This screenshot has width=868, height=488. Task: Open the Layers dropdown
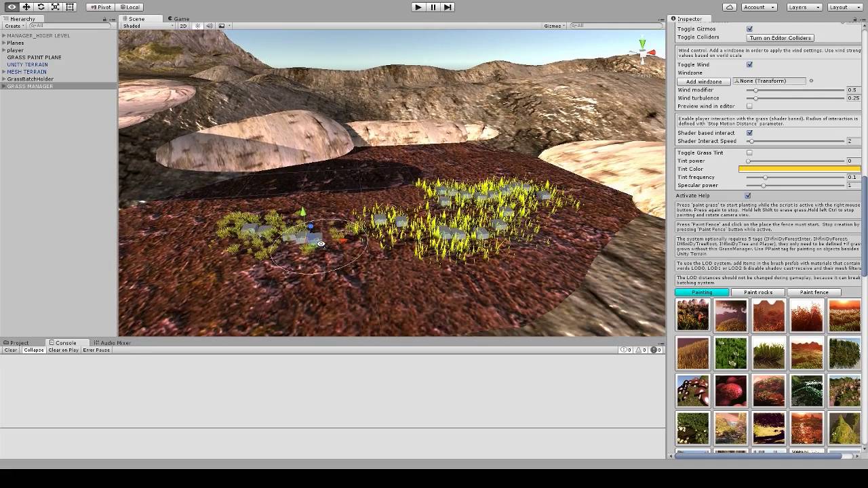click(x=805, y=7)
